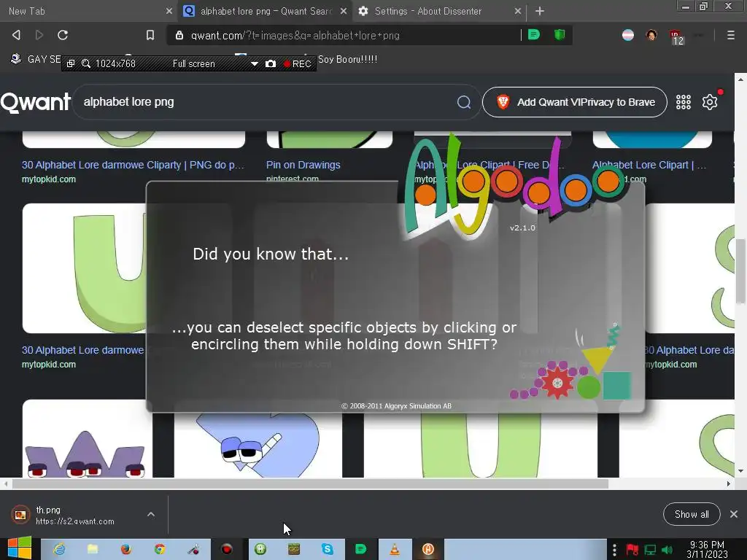
Task: Launch Chrome from taskbar
Action: click(x=160, y=549)
